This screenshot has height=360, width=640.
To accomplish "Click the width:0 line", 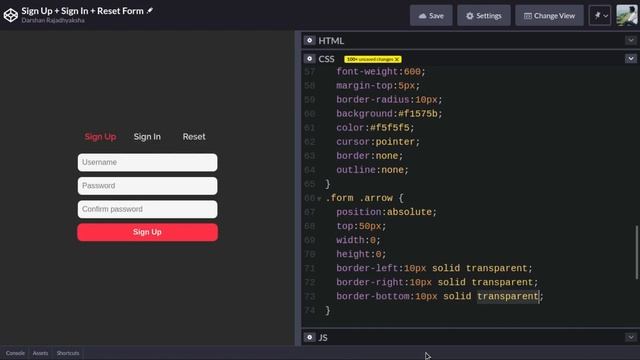I will click(358, 240).
